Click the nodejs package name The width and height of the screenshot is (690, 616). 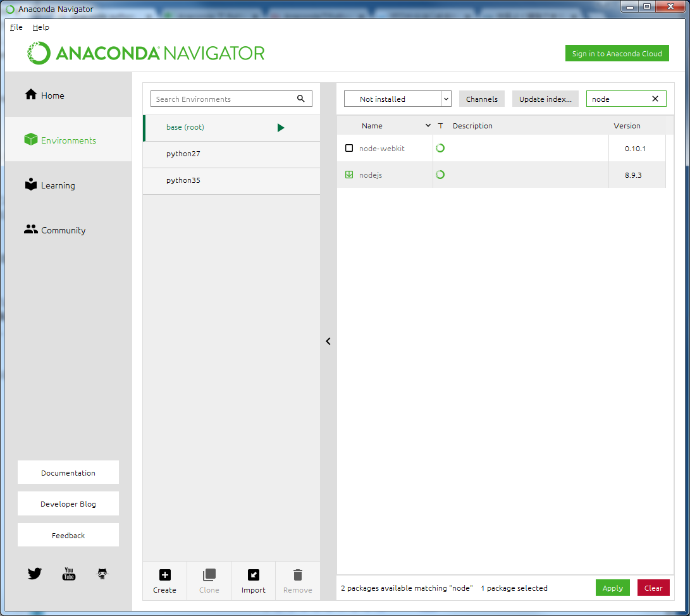pyautogui.click(x=371, y=175)
